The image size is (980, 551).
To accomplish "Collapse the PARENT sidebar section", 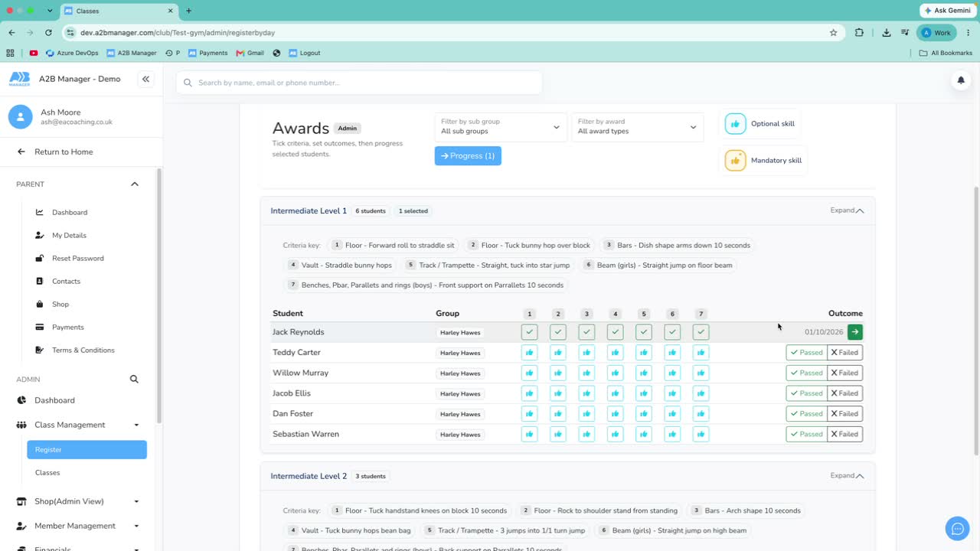I will tap(135, 184).
